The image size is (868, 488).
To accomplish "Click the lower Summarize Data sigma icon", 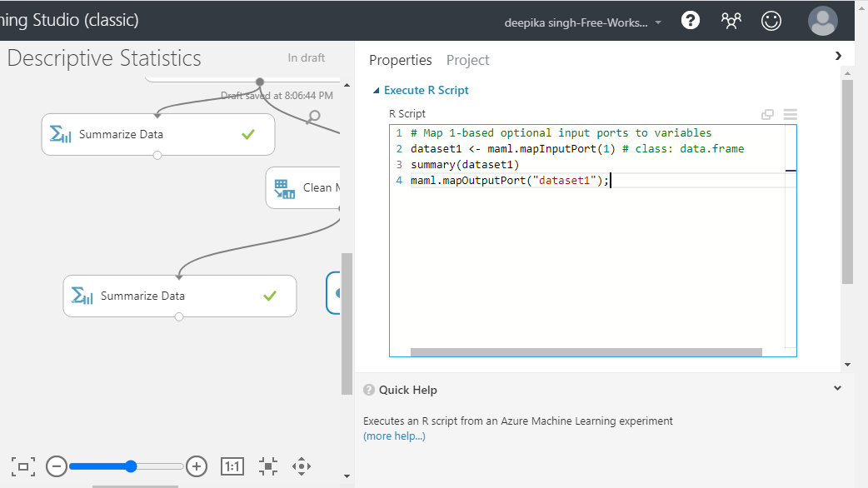I will pos(82,296).
